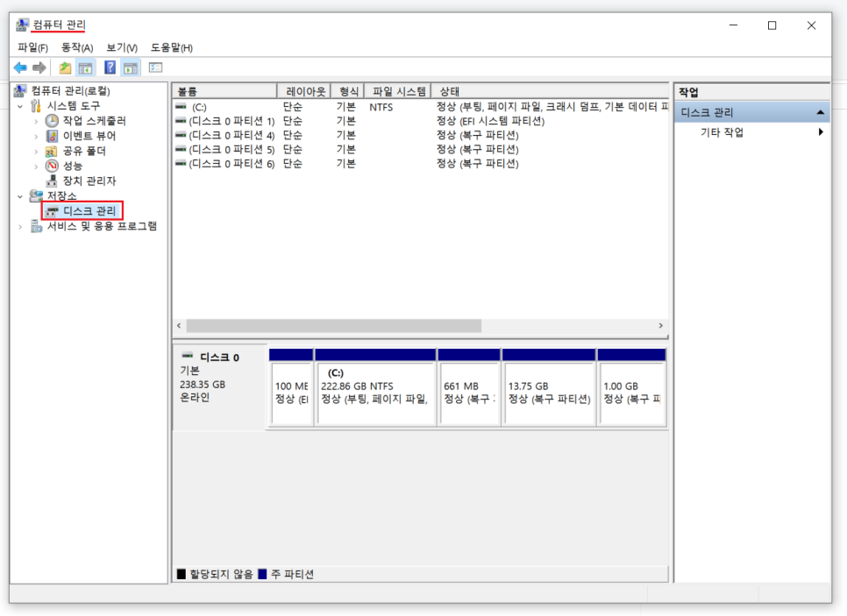Viewport: 847px width, 616px height.
Task: Click the 성능 monitor icon
Action: coord(52,166)
